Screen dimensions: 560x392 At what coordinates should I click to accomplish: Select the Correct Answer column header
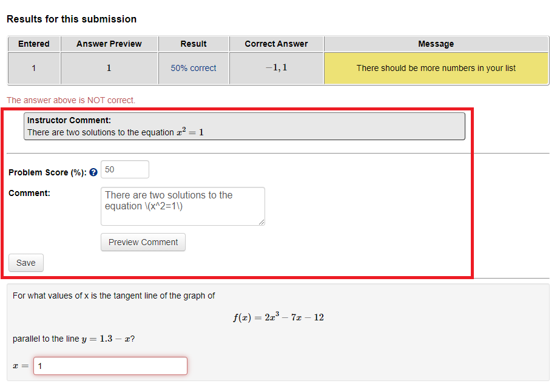coord(276,44)
